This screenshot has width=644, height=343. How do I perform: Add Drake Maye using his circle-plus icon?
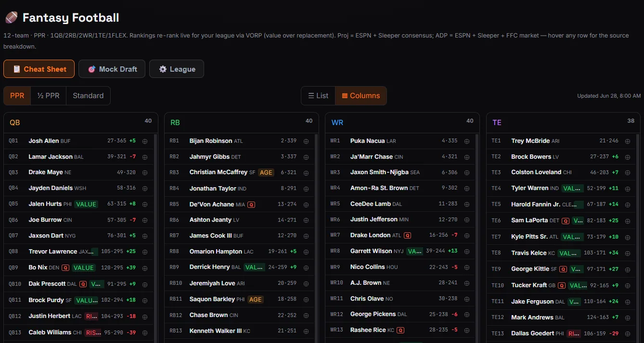coord(145,172)
